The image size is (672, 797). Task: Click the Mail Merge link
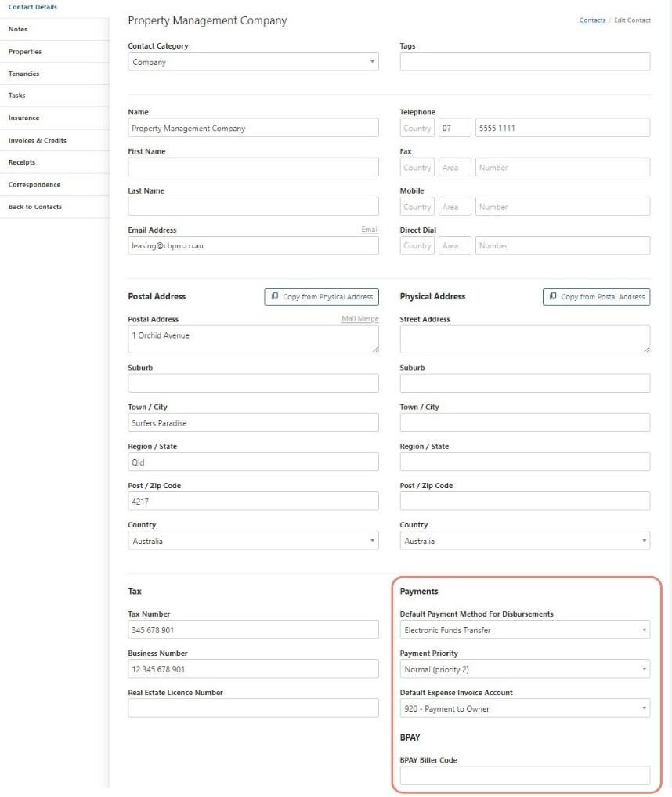coord(359,319)
